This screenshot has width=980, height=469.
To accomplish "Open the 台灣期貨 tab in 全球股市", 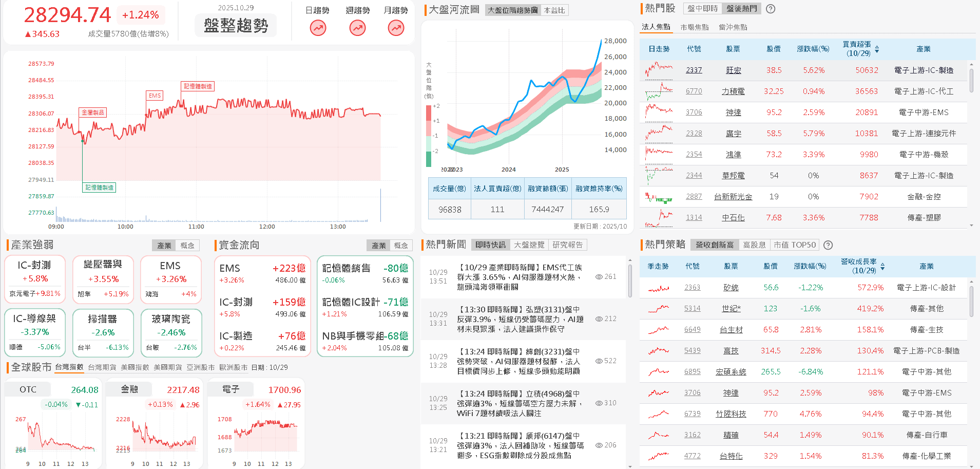I will pos(102,367).
